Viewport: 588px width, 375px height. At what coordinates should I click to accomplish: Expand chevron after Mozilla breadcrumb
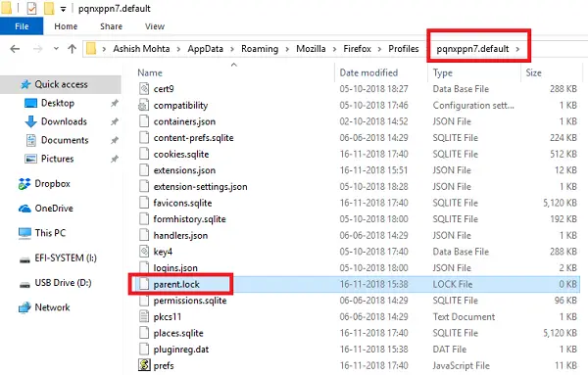(x=334, y=49)
